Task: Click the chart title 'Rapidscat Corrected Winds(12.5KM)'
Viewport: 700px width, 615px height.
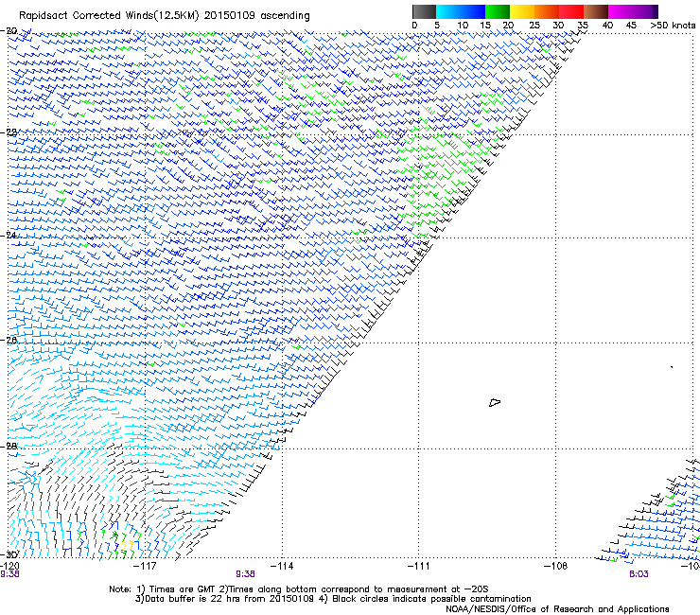Action: pyautogui.click(x=109, y=16)
